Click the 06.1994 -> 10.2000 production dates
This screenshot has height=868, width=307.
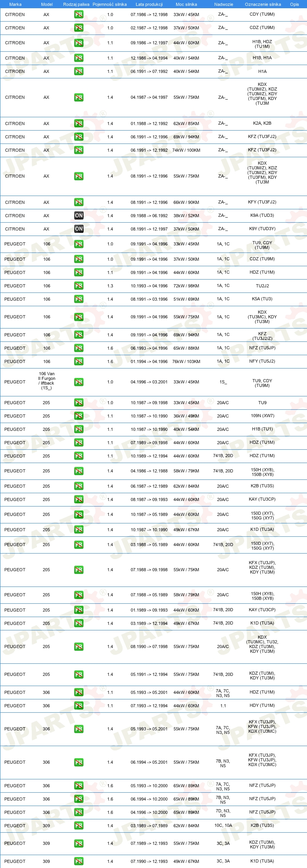[x=149, y=799]
